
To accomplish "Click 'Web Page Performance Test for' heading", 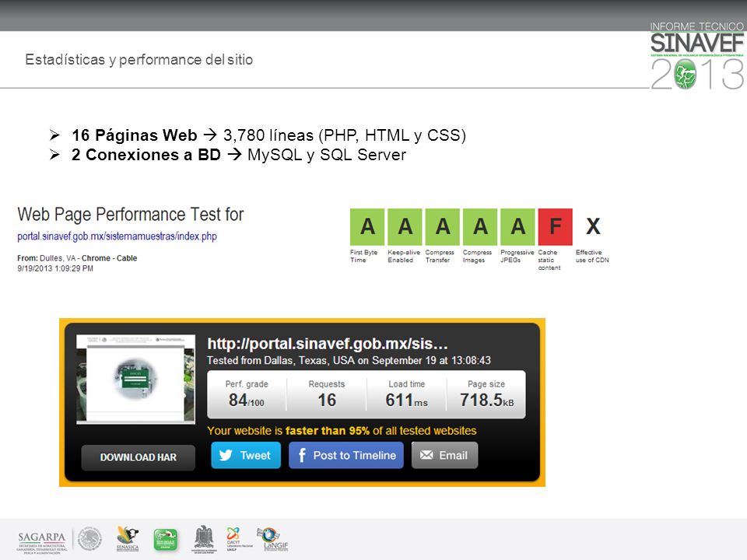I will 131,215.
